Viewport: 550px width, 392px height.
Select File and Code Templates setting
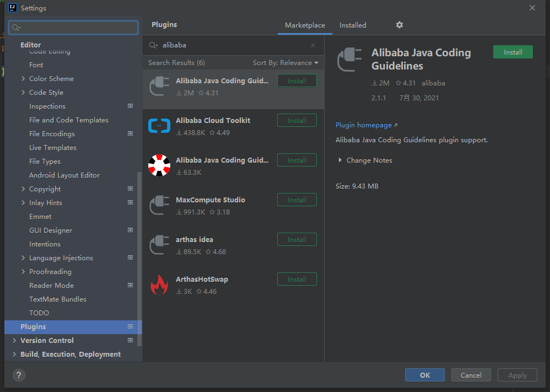(69, 120)
